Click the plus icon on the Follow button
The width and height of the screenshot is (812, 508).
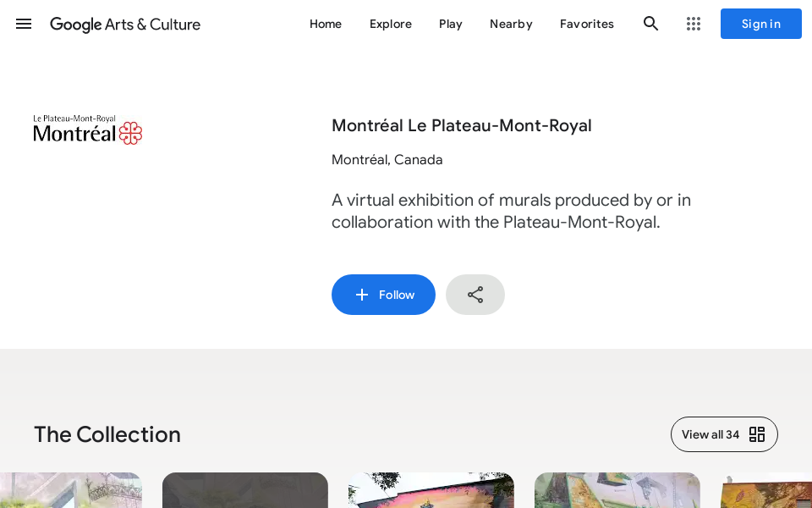(362, 295)
